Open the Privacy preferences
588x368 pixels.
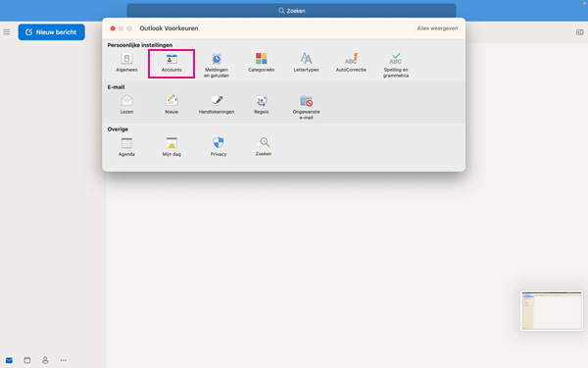click(219, 147)
